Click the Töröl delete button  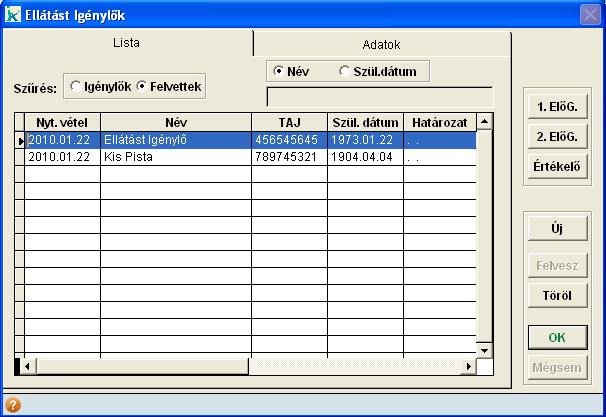click(x=555, y=296)
